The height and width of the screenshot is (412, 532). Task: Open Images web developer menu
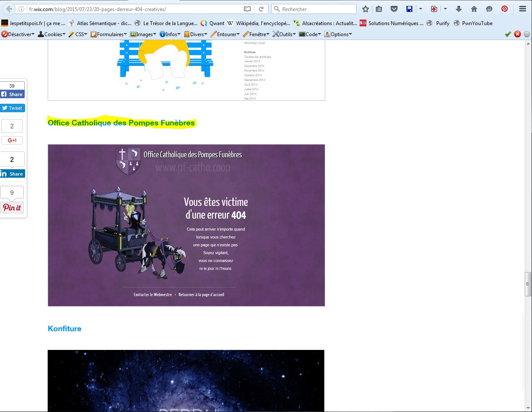[x=143, y=34]
